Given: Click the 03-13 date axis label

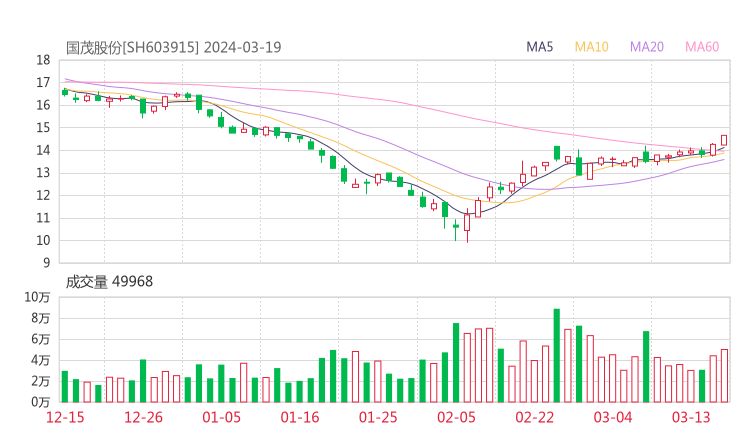Looking at the screenshot, I should tap(691, 417).
